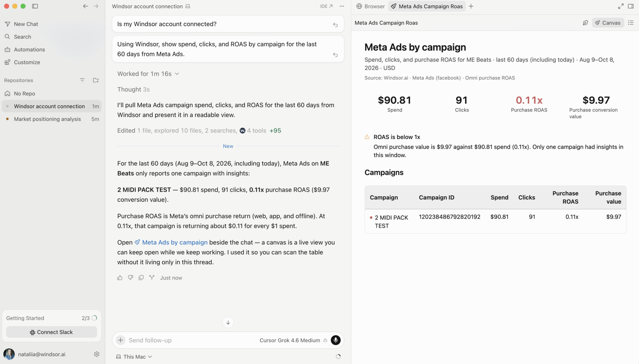Give the response a thumbs up
Viewport: 639px width, 364px height.
point(120,278)
